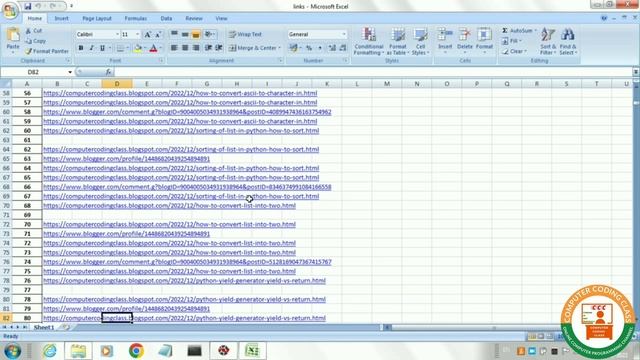The width and height of the screenshot is (640, 360).
Task: Launch Internet Explorer from taskbar
Action: (50, 351)
